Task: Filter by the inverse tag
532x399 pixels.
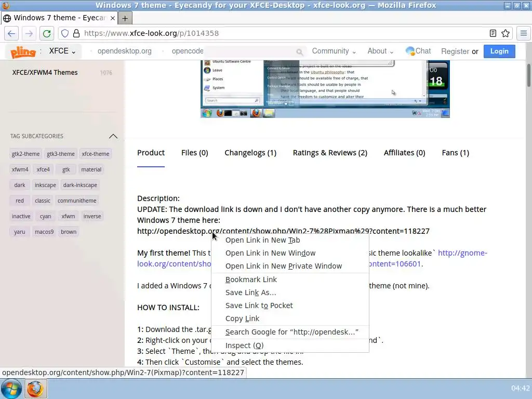Action: pyautogui.click(x=92, y=216)
